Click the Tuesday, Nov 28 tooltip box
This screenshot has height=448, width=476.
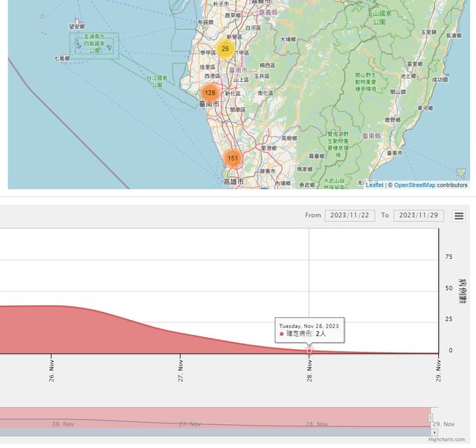click(x=309, y=330)
